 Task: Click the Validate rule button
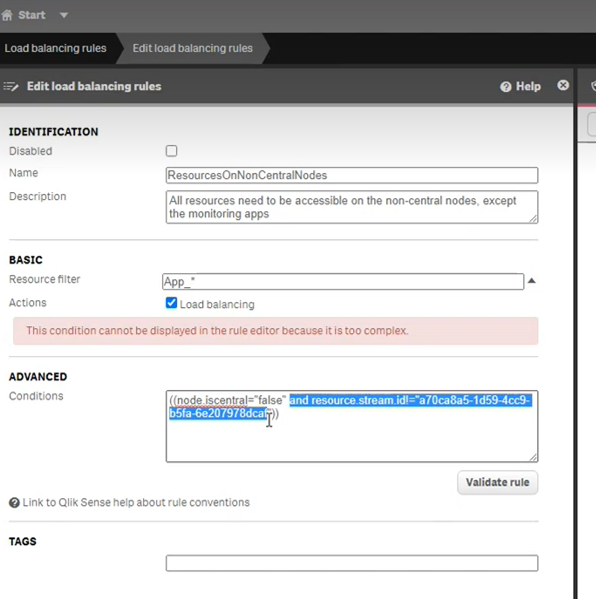tap(497, 482)
